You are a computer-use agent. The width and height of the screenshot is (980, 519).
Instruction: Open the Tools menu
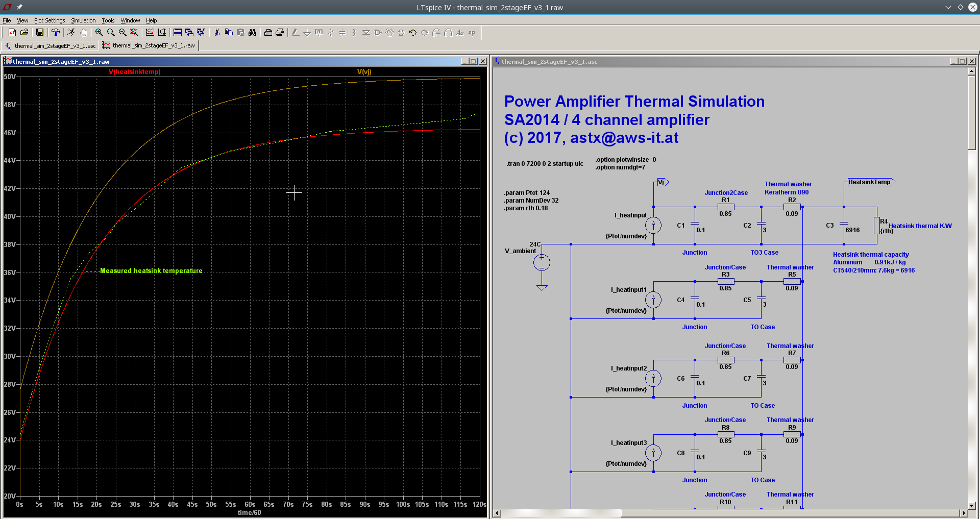(x=108, y=20)
